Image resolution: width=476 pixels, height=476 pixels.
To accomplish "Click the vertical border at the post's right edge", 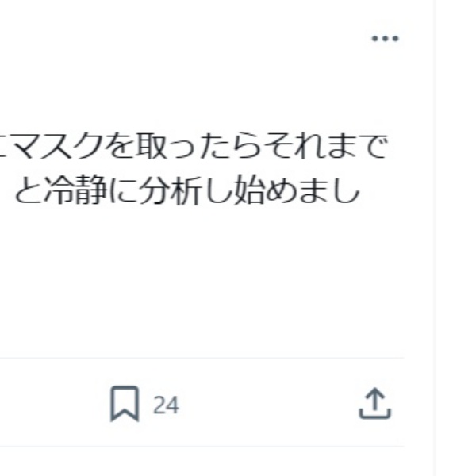I will tap(434, 238).
